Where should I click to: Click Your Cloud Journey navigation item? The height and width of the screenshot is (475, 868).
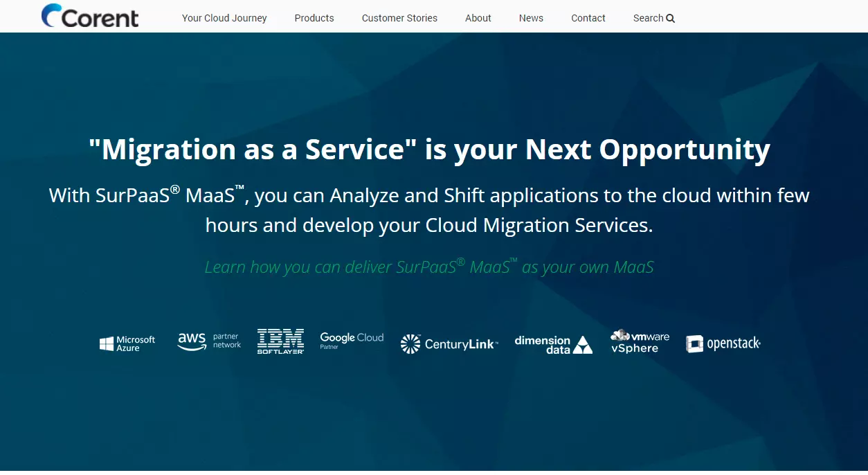(224, 18)
